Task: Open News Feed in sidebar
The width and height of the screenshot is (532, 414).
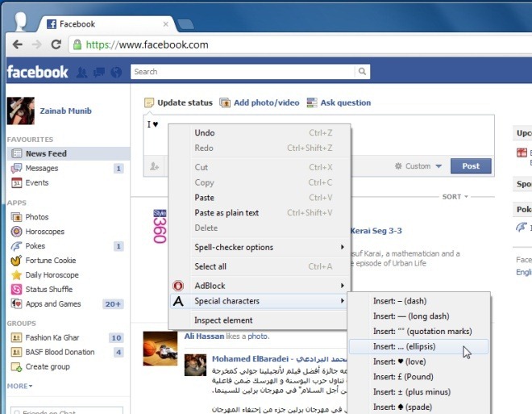Action: tap(69, 153)
